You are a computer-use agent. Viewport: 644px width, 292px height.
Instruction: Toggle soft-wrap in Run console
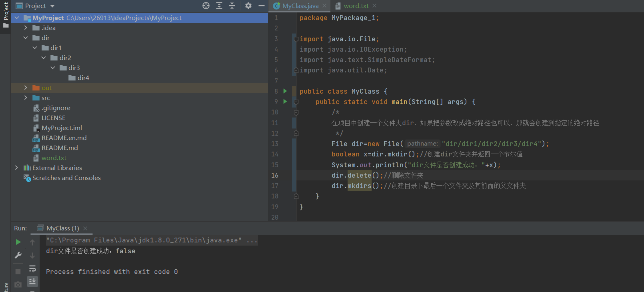click(x=32, y=268)
